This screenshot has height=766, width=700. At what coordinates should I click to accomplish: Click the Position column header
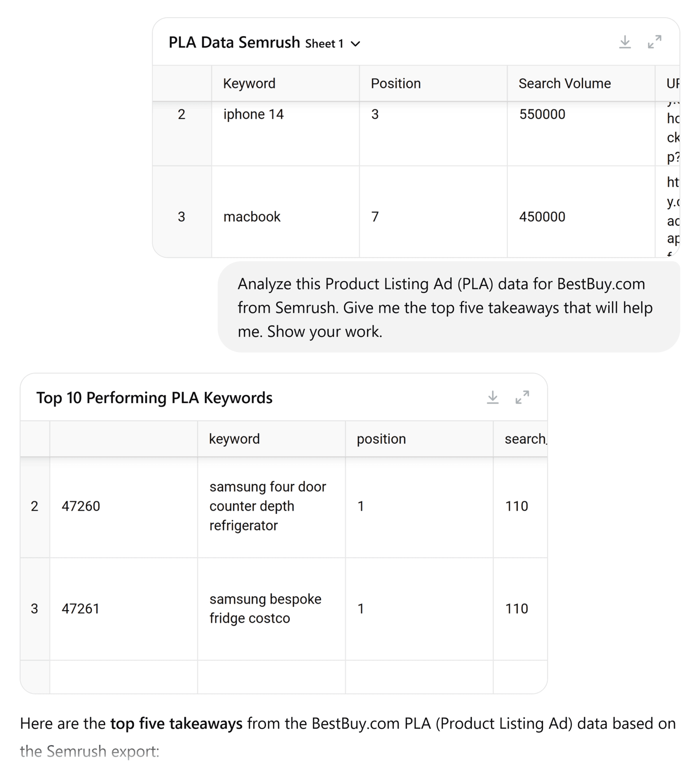(396, 83)
